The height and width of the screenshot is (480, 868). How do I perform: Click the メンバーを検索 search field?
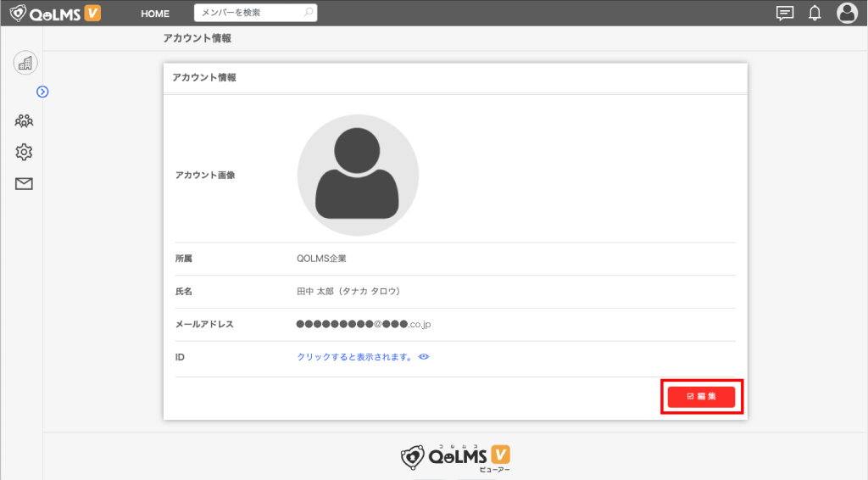[x=254, y=13]
